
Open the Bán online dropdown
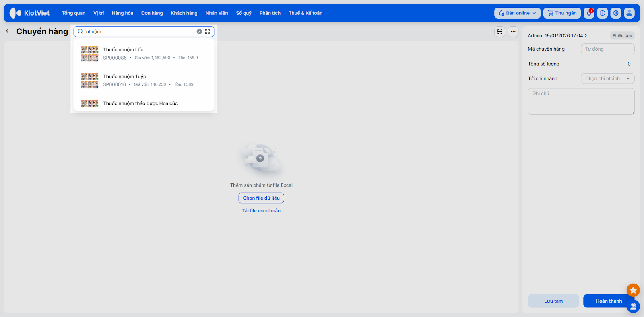518,13
